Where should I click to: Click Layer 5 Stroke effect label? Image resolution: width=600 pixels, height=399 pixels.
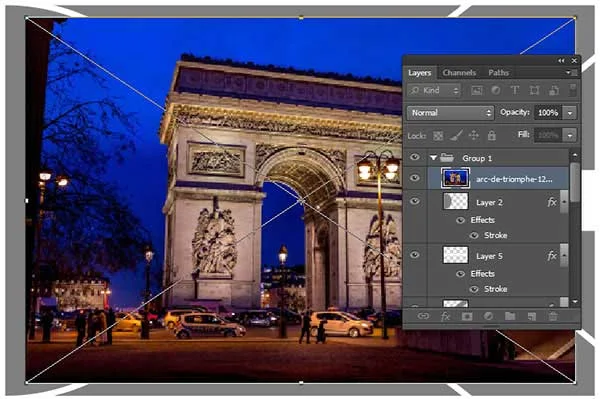tap(496, 289)
